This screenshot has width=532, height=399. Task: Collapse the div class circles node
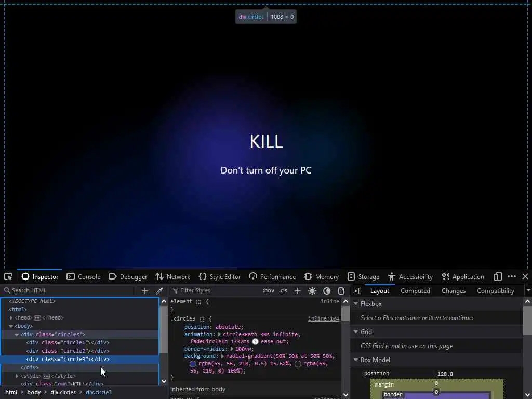click(x=17, y=335)
